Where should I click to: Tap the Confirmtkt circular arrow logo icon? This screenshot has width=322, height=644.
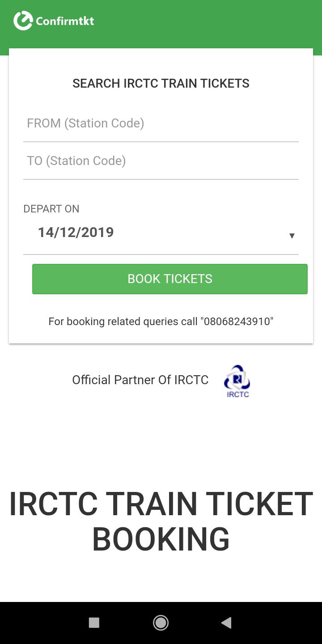click(23, 21)
